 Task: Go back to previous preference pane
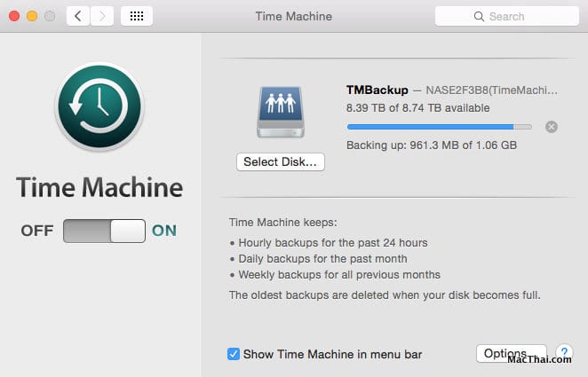click(x=78, y=16)
